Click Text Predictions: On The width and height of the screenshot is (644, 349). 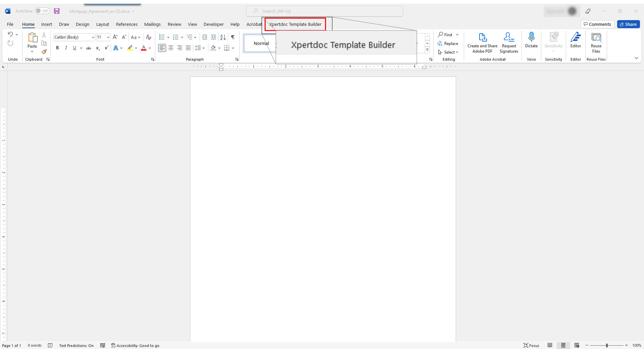[77, 346]
